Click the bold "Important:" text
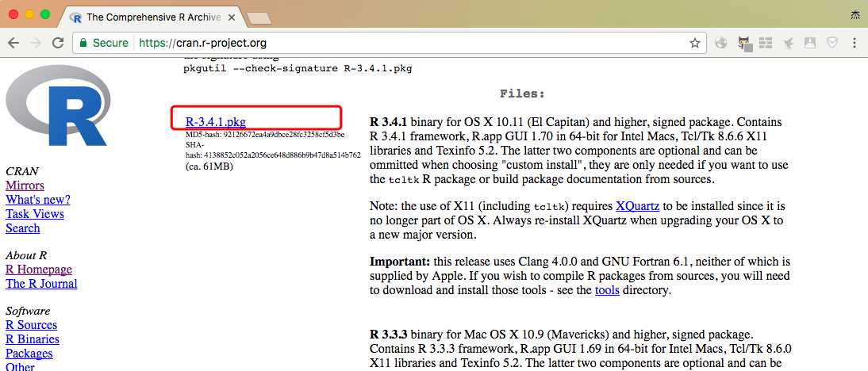Image resolution: width=868 pixels, height=371 pixels. 400,262
